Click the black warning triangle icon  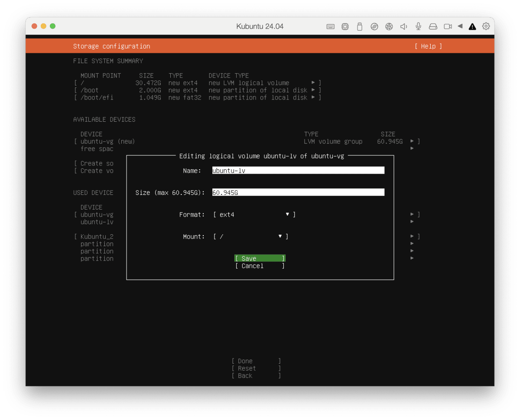[472, 26]
